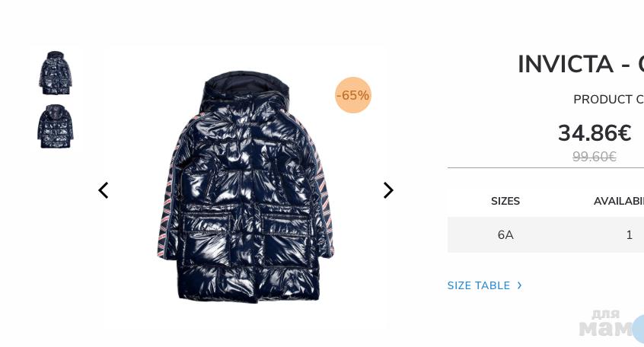Click the AVAILABILITY column header

click(619, 201)
